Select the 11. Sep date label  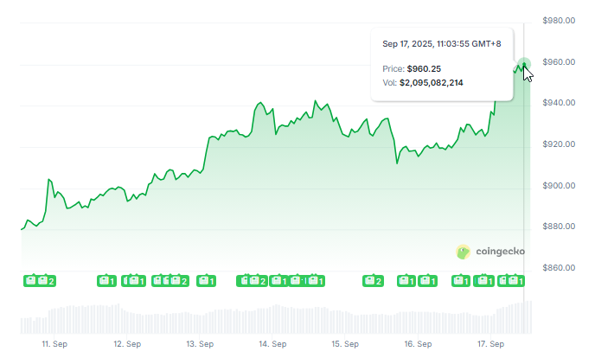pos(54,344)
